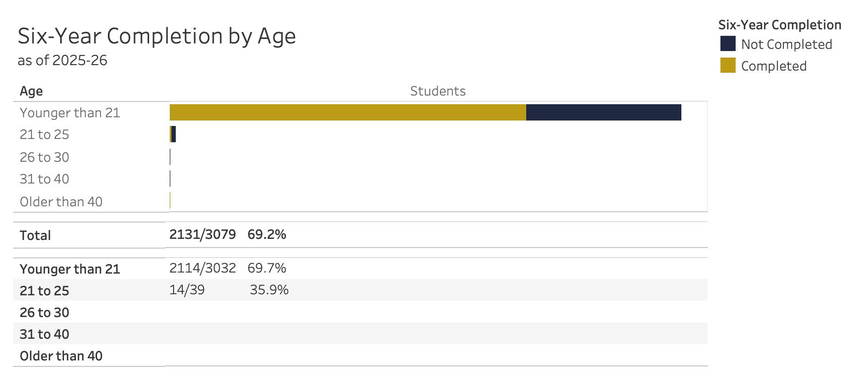Image resolution: width=868 pixels, height=380 pixels.
Task: Select the 2131/3079 total count
Action: pyautogui.click(x=202, y=235)
